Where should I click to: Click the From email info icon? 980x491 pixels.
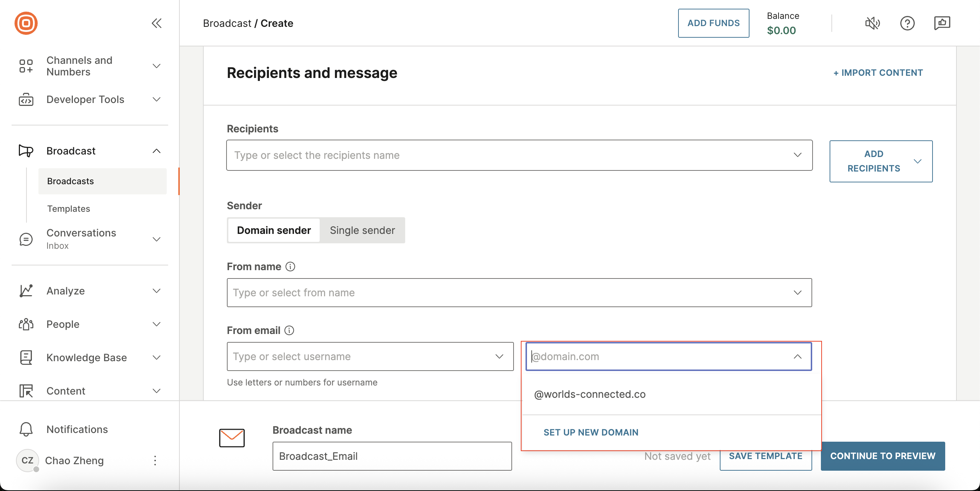pos(289,330)
